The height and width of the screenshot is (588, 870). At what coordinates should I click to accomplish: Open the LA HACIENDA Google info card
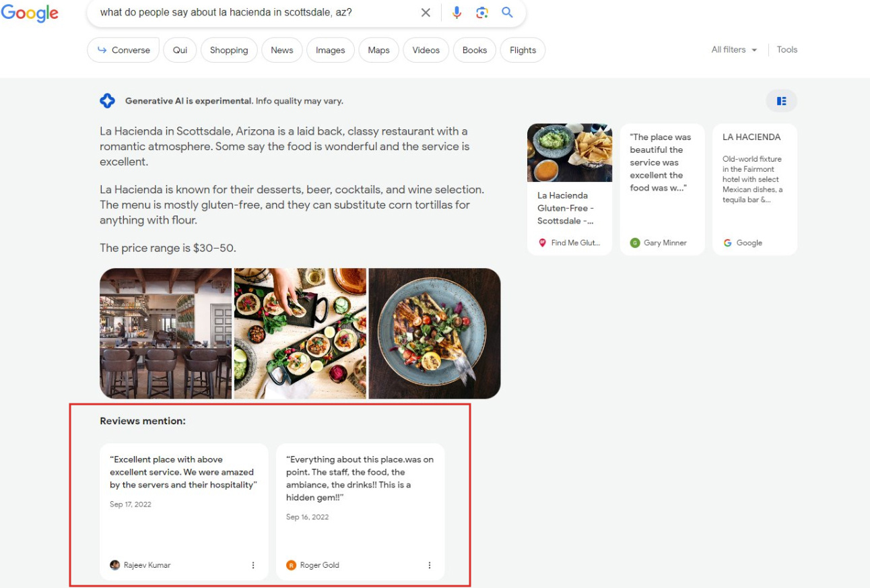(755, 189)
